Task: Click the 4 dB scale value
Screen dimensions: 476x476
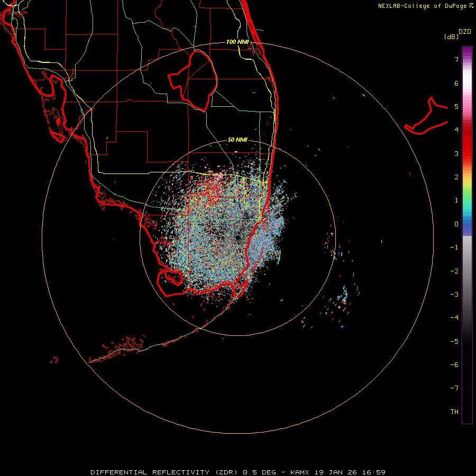Action: [456, 130]
